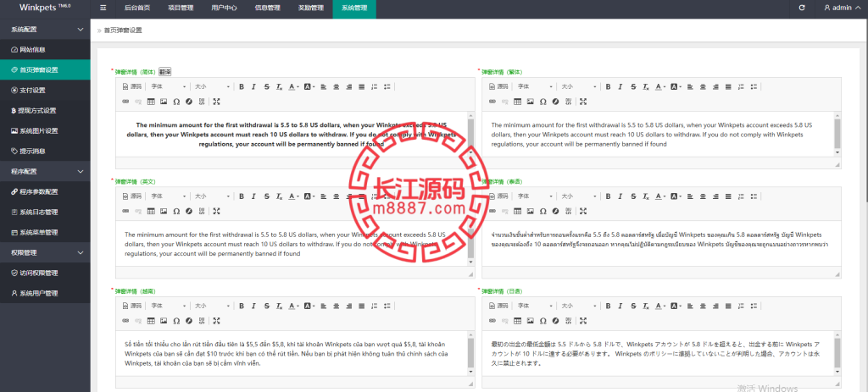Switch to the 信息管理 top tab

tap(265, 8)
